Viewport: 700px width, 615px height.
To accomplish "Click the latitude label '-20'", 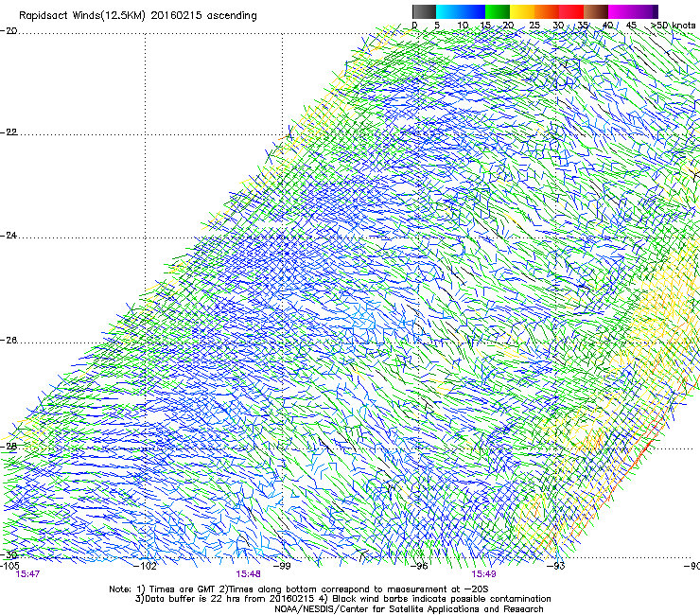I will [x=9, y=31].
